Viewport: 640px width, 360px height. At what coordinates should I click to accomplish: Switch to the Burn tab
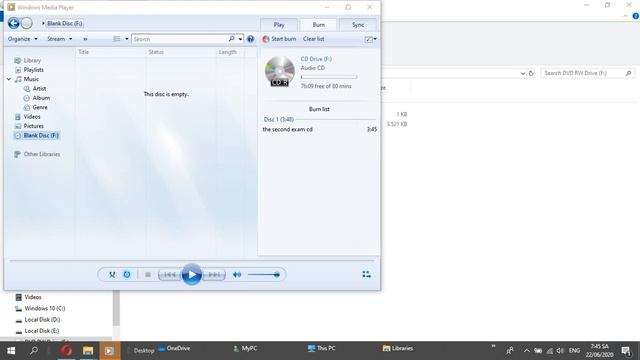point(319,25)
